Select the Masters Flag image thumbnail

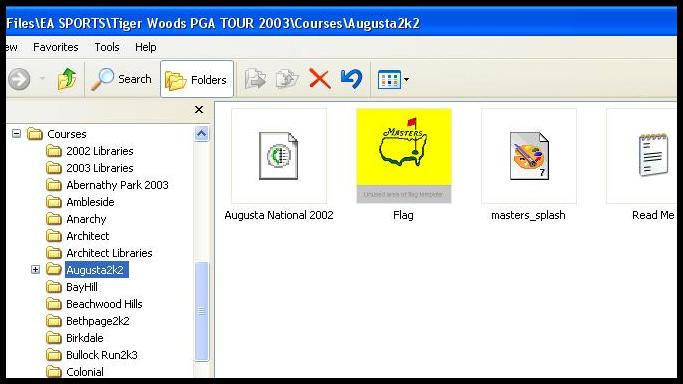pos(404,156)
